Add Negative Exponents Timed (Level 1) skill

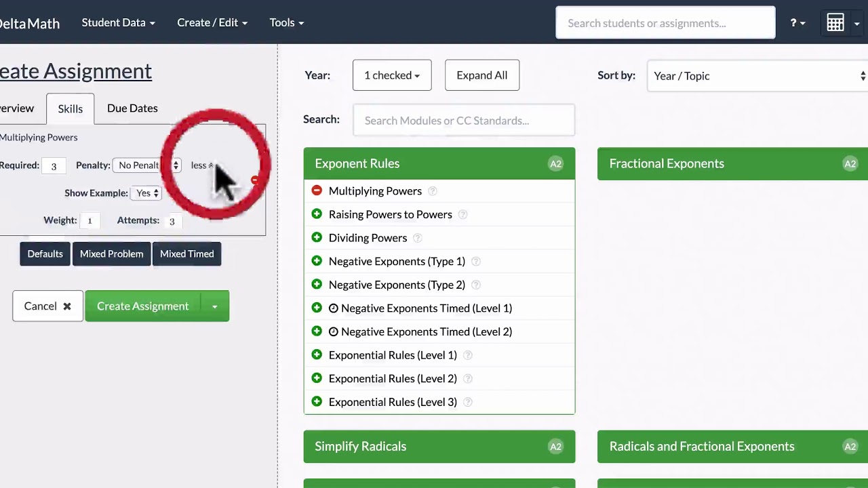tap(317, 308)
